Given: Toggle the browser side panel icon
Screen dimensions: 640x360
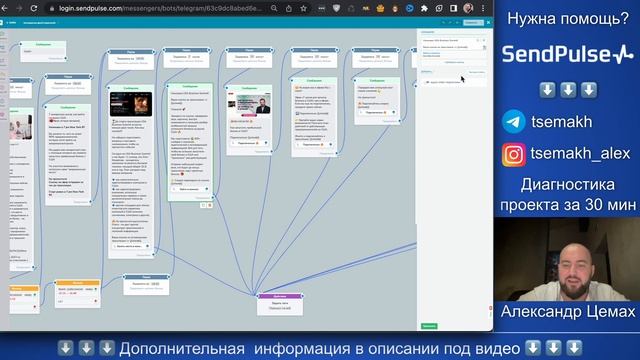Looking at the screenshot, I should click(453, 8).
